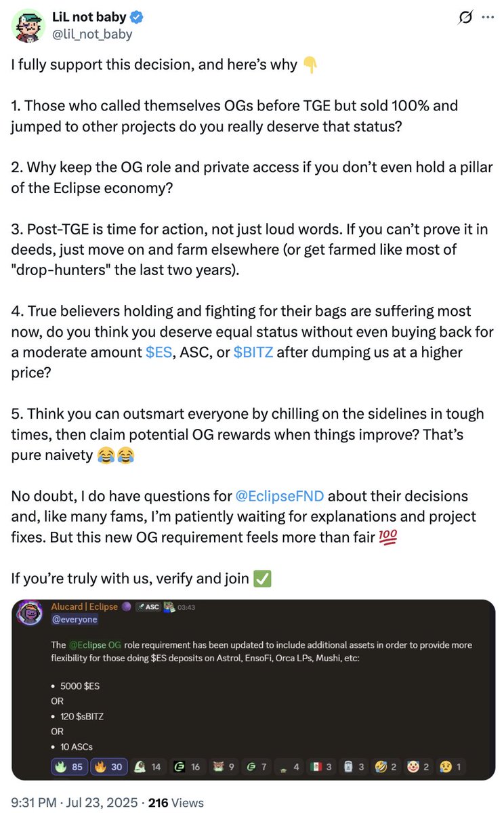504x813 pixels.
Task: Click the reaction emoji with count 9
Action: click(224, 767)
